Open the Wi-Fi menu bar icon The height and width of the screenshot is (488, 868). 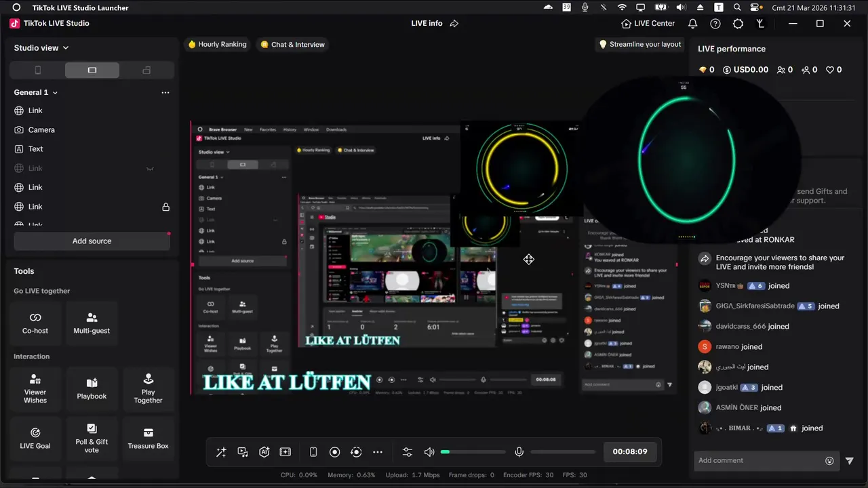click(x=622, y=7)
